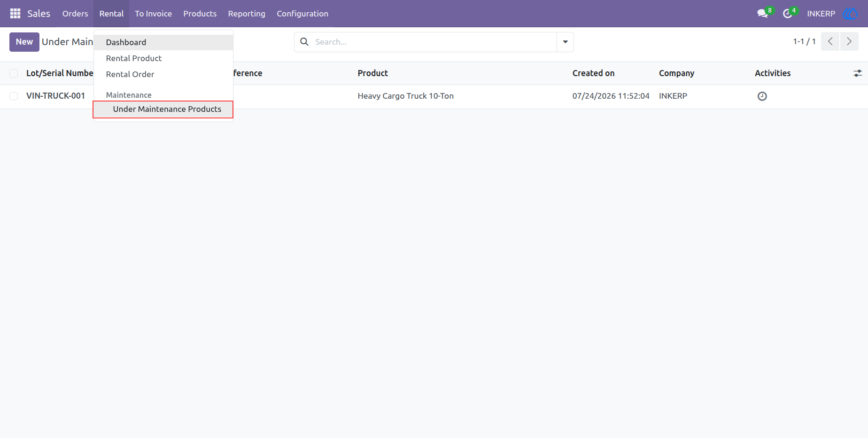Open the To Invoice menu
868x438 pixels.
153,14
